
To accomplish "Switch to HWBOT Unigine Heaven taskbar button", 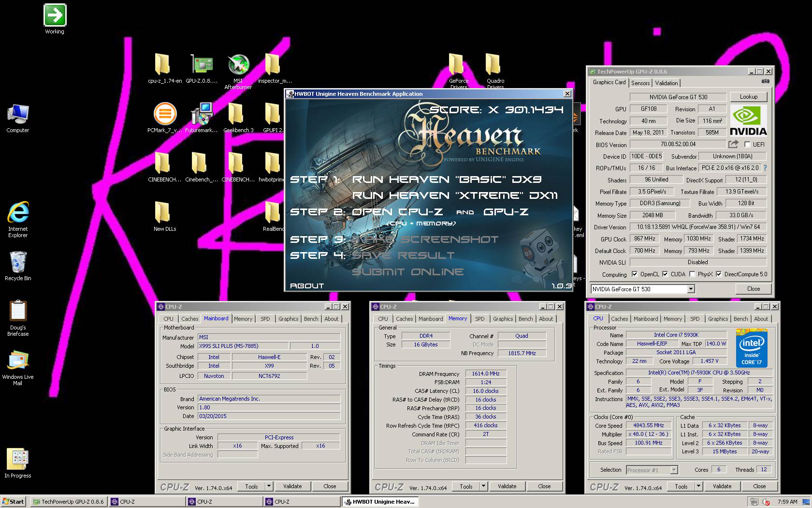I will click(380, 502).
